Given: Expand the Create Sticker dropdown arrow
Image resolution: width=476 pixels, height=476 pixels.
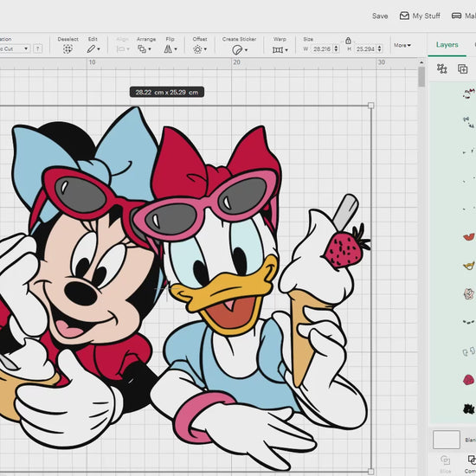Looking at the screenshot, I should [x=246, y=50].
